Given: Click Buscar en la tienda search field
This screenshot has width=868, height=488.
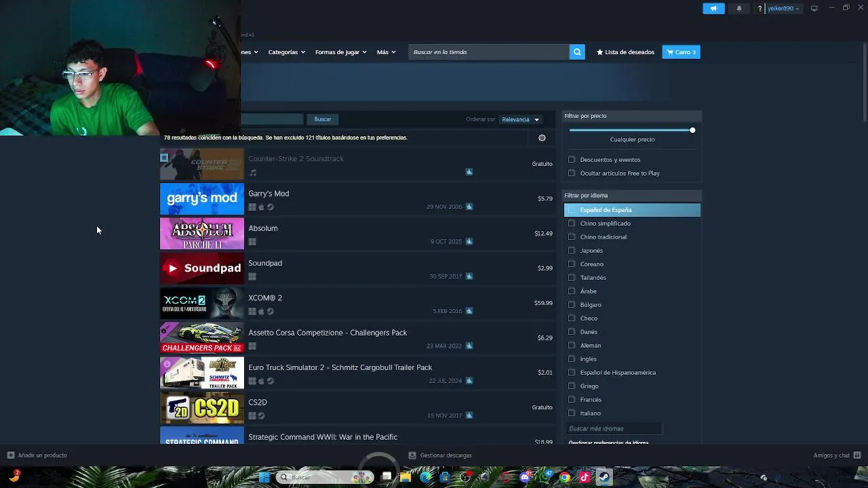Looking at the screenshot, I should click(x=489, y=52).
